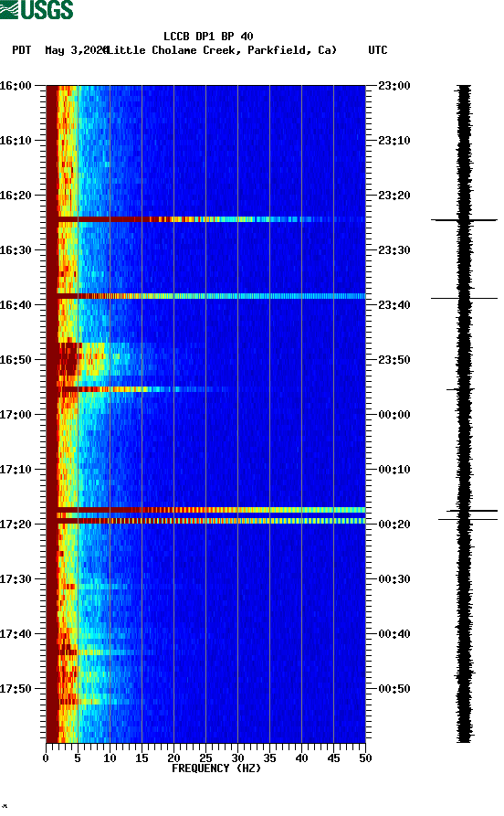Click the 17:30 PDT time label
Viewport: 504px width, 816px height.
(x=16, y=579)
